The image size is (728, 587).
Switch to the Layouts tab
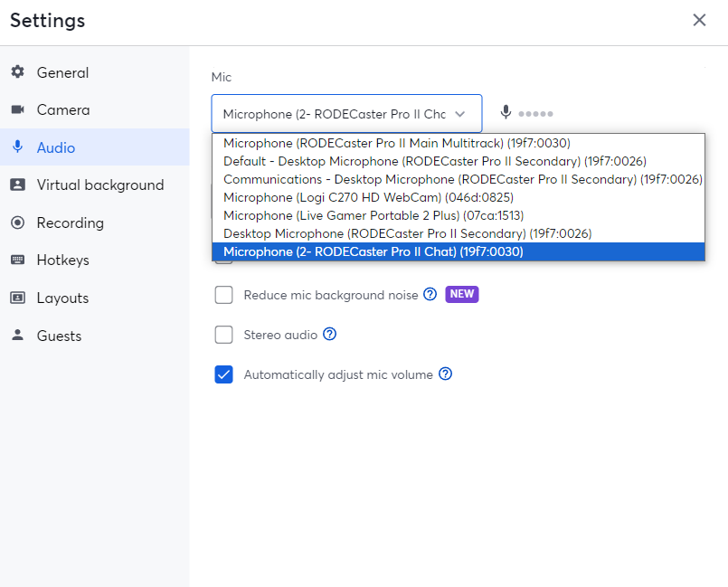95,298
